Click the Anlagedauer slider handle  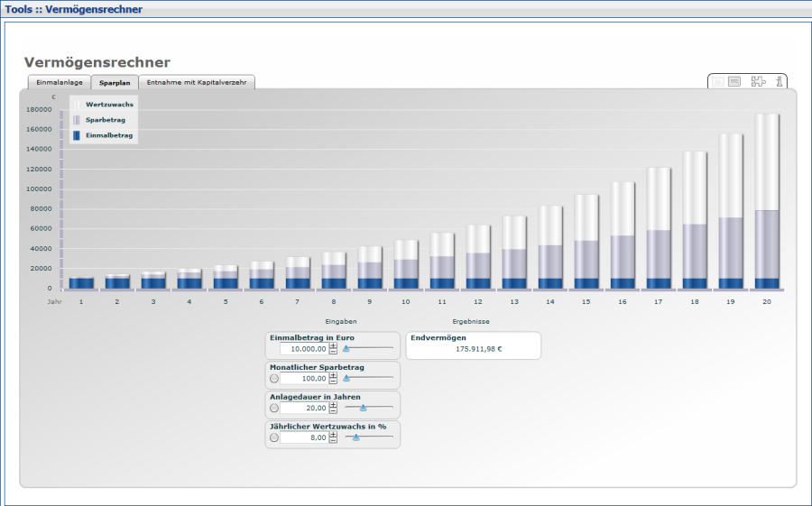coord(363,408)
